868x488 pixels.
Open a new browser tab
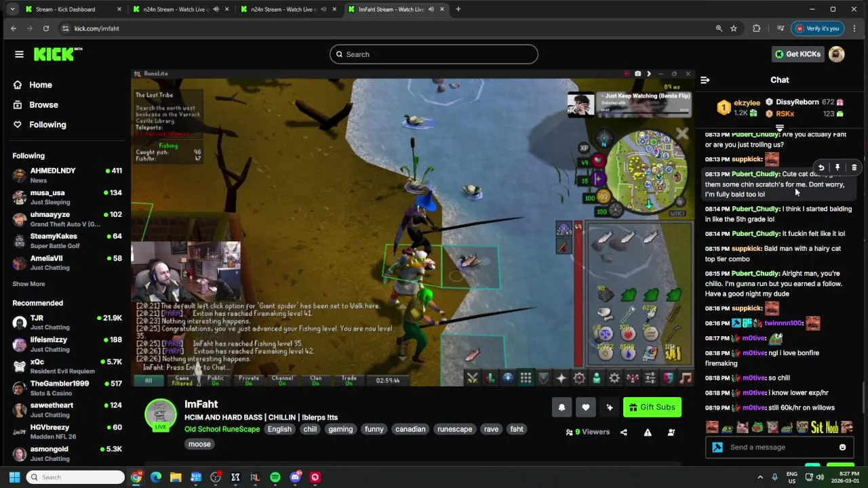tap(458, 9)
